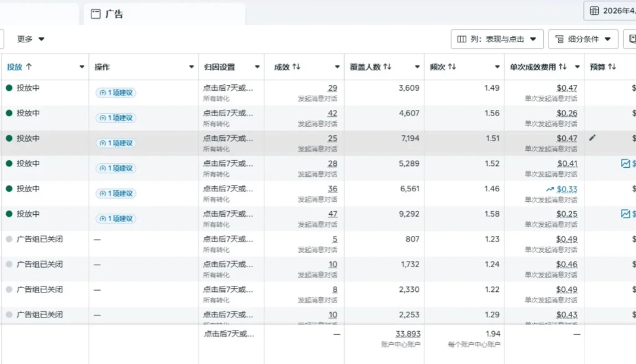Click the 42 results link
Viewport: 636px width, 364px height.
tap(333, 113)
